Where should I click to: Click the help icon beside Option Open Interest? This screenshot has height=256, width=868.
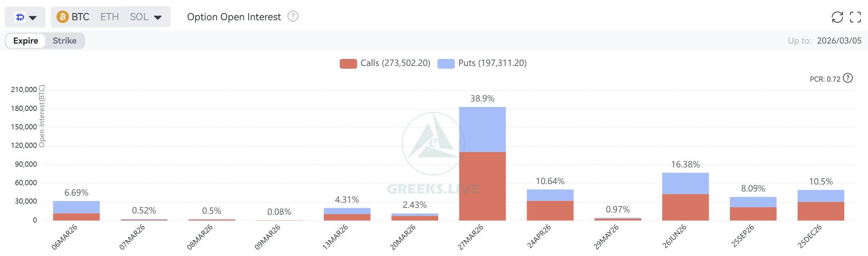point(293,16)
